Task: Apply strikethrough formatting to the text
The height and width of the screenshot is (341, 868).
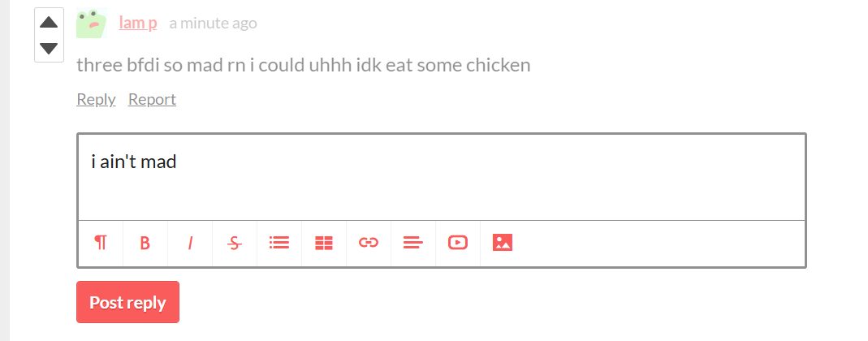Action: 235,243
